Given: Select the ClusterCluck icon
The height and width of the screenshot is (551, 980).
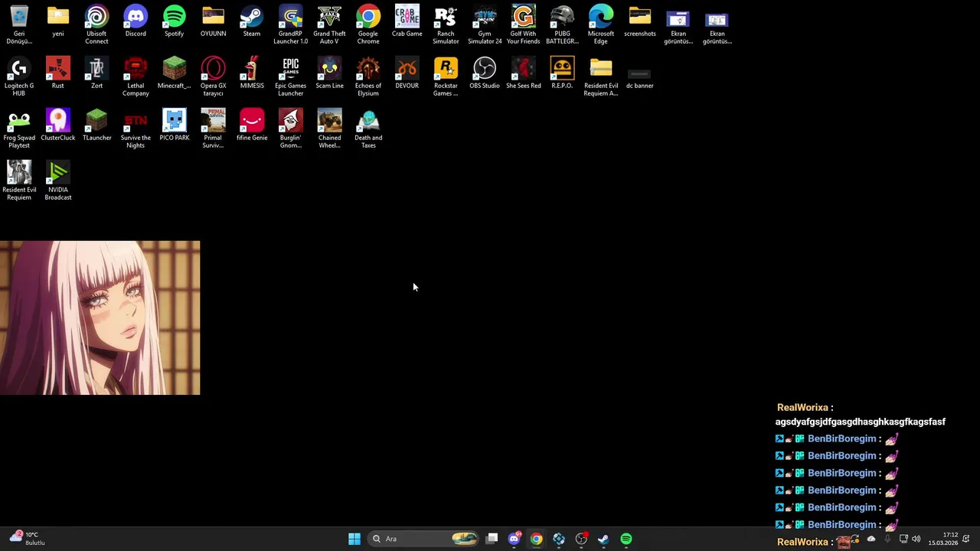Looking at the screenshot, I should [x=58, y=126].
